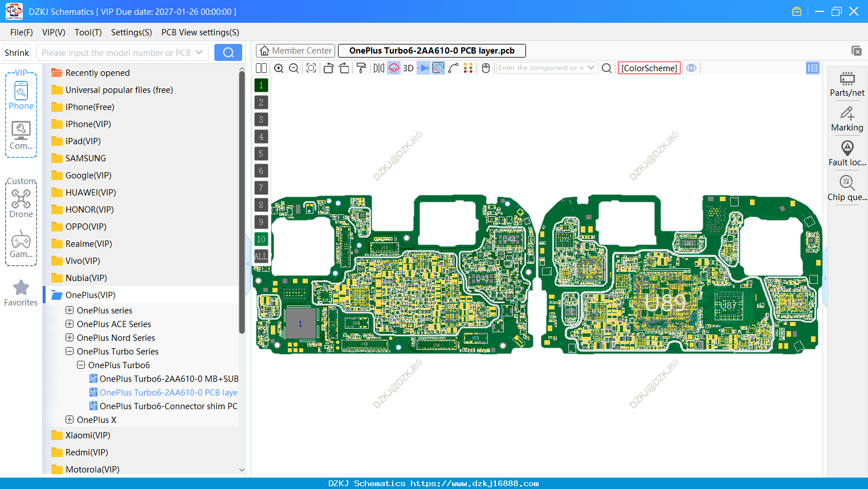Viewport: 868px width, 489px height.
Task: Mirror flip the PCB view
Action: pos(378,68)
